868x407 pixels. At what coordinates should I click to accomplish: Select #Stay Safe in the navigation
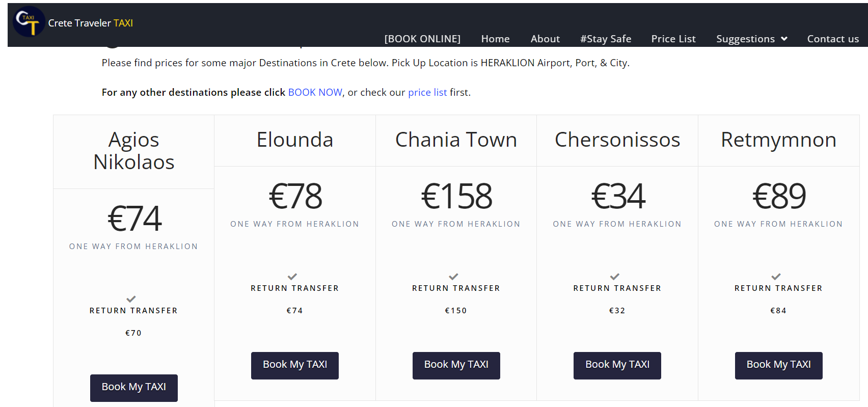(x=606, y=39)
